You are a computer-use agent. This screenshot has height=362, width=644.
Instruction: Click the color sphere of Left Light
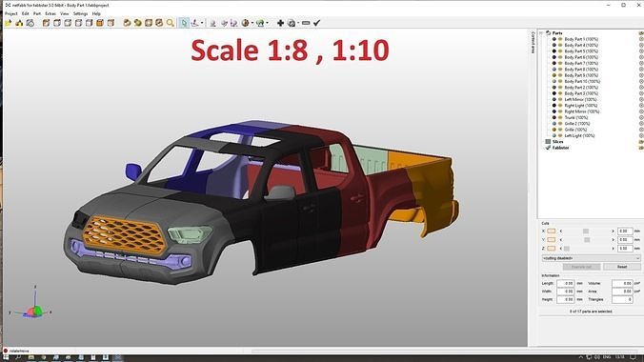(x=554, y=135)
